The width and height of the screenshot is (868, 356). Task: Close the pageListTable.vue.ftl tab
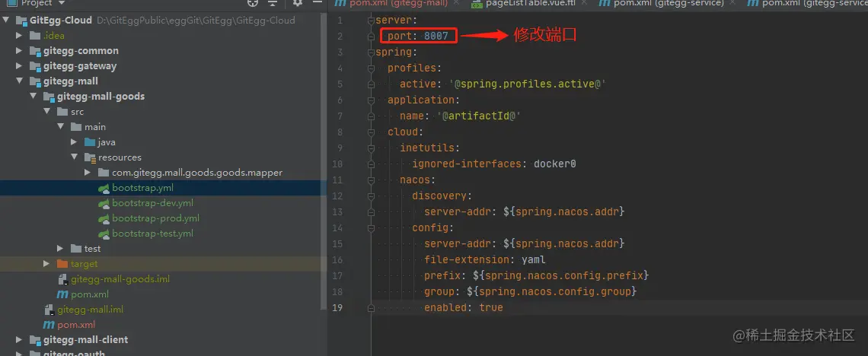click(583, 3)
